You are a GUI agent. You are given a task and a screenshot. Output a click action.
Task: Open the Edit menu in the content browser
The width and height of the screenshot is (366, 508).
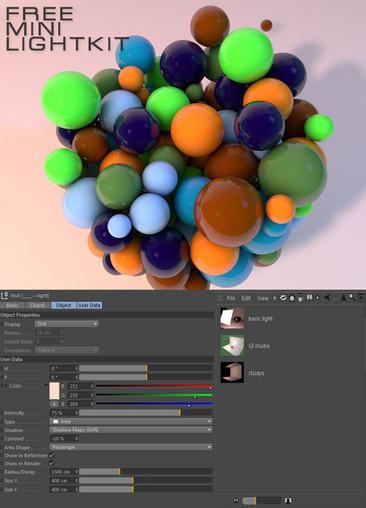tap(246, 298)
